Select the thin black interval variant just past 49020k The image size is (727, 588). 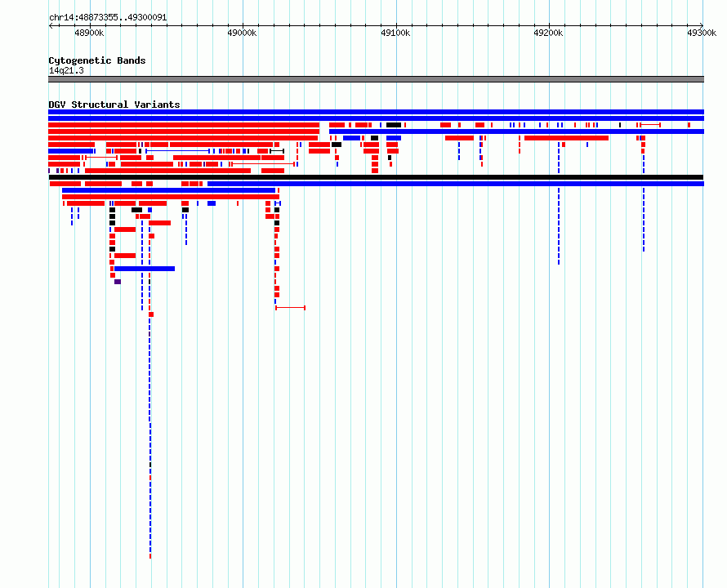click(x=277, y=151)
